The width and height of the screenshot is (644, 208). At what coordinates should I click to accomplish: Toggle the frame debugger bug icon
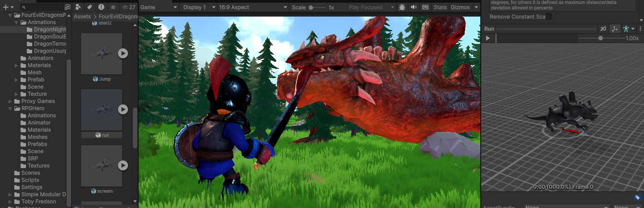coord(402,7)
